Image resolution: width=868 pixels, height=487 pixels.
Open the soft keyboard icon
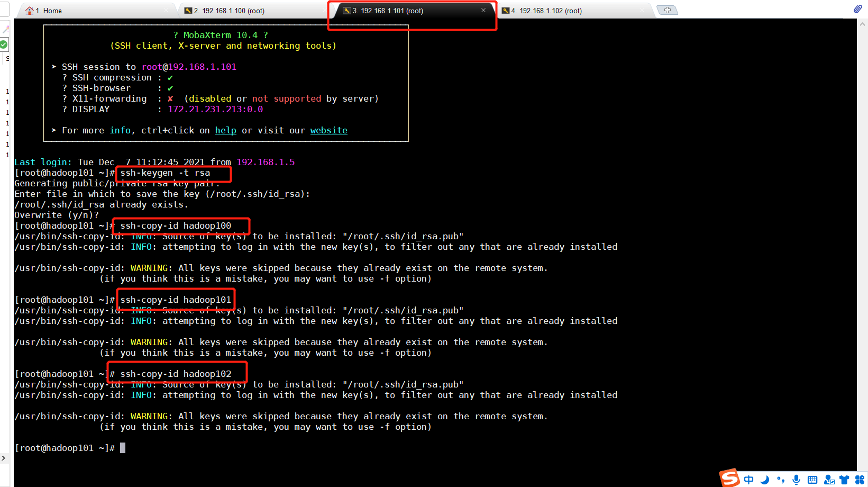(x=812, y=480)
